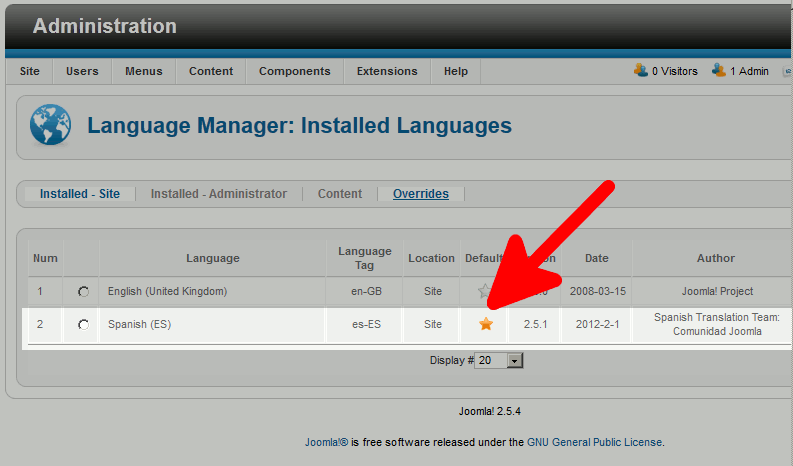Open the Help menu

click(456, 71)
